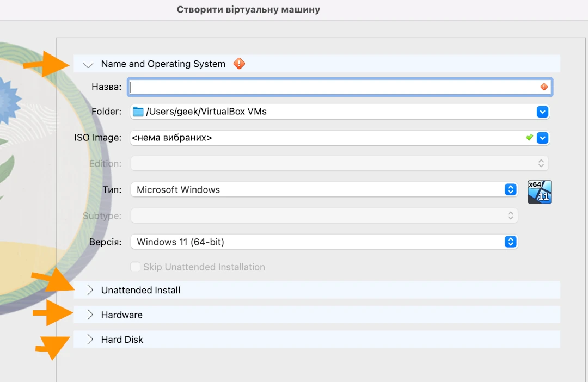588x382 pixels.
Task: Click the error icon inside the Назва field
Action: 544,87
